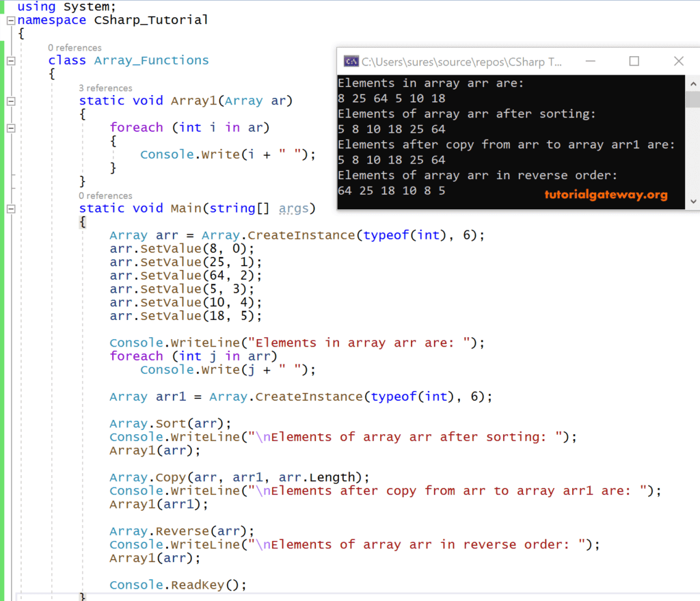Image resolution: width=700 pixels, height=601 pixels.
Task: Collapse the Array_Functions class body
Action: 10,60
